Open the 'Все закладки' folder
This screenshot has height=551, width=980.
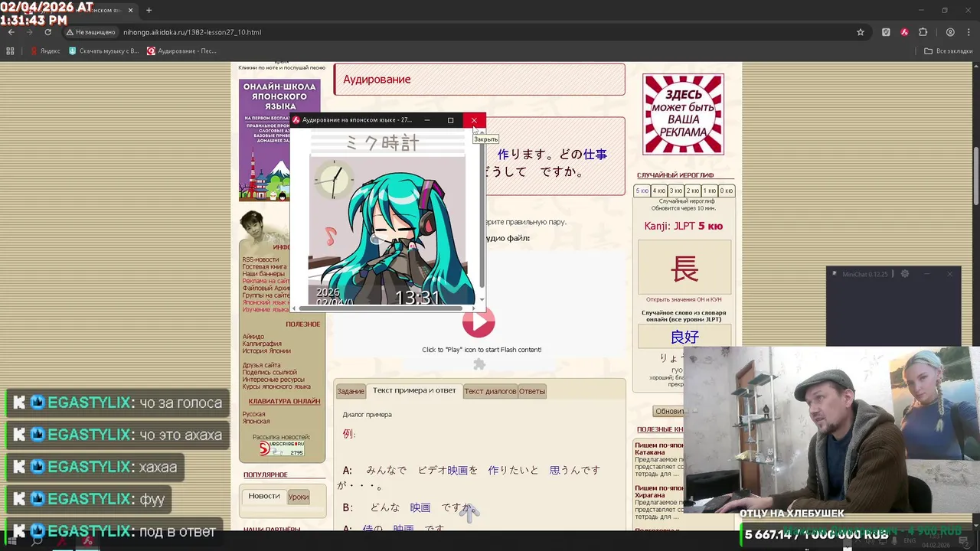pos(948,51)
